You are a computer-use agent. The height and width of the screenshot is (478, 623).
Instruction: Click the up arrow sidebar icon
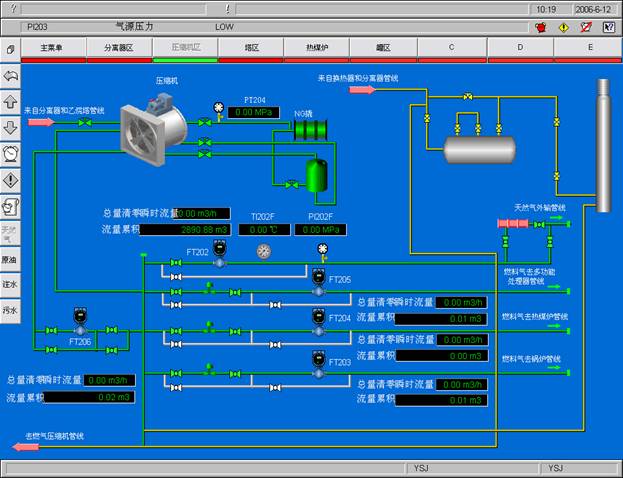(x=10, y=102)
